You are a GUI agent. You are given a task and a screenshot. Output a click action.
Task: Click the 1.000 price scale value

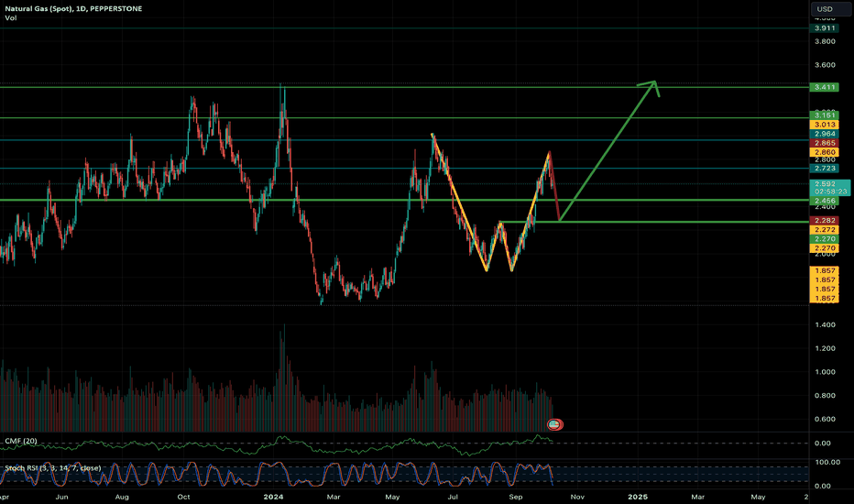[825, 372]
